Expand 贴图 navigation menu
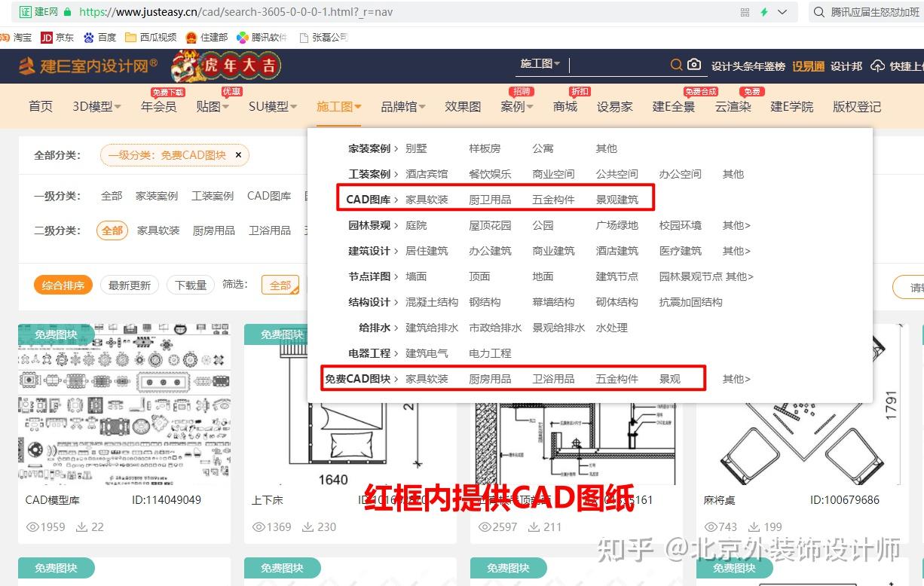The image size is (924, 586). pos(213,107)
